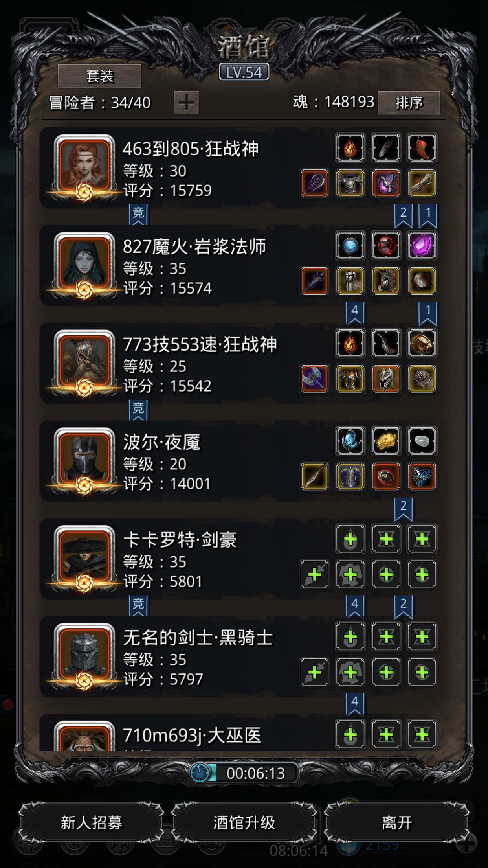Viewport: 488px width, 868px height.
Task: Tap the white stone icon of 波尔·夜魇
Action: (422, 441)
